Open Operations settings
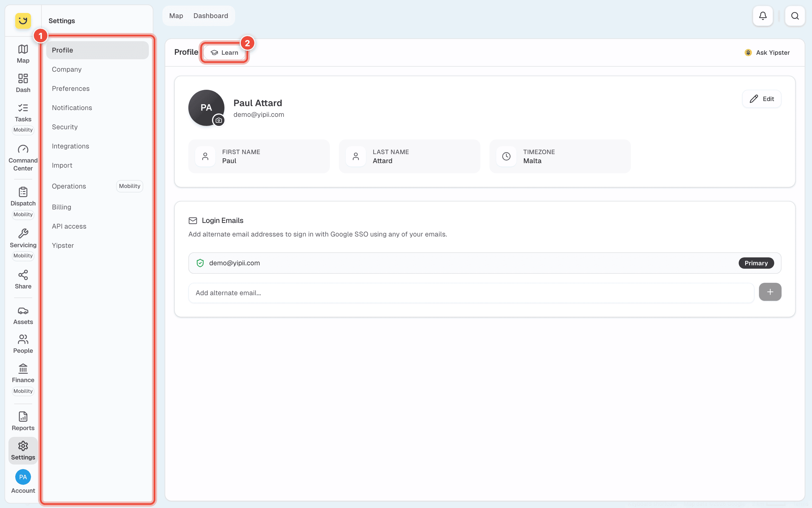The width and height of the screenshot is (812, 508). click(x=97, y=186)
